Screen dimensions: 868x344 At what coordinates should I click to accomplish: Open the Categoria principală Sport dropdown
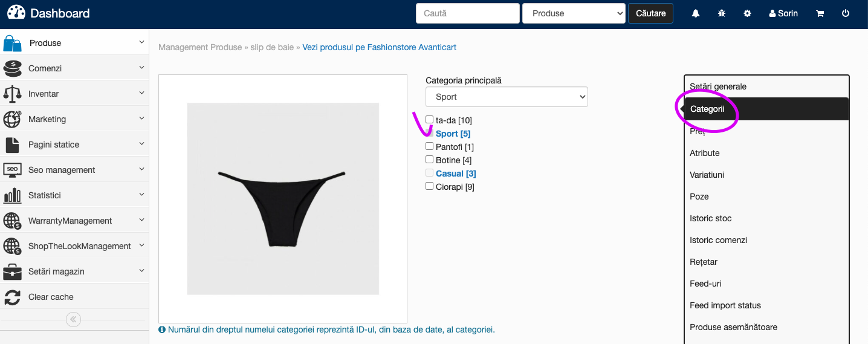click(507, 97)
